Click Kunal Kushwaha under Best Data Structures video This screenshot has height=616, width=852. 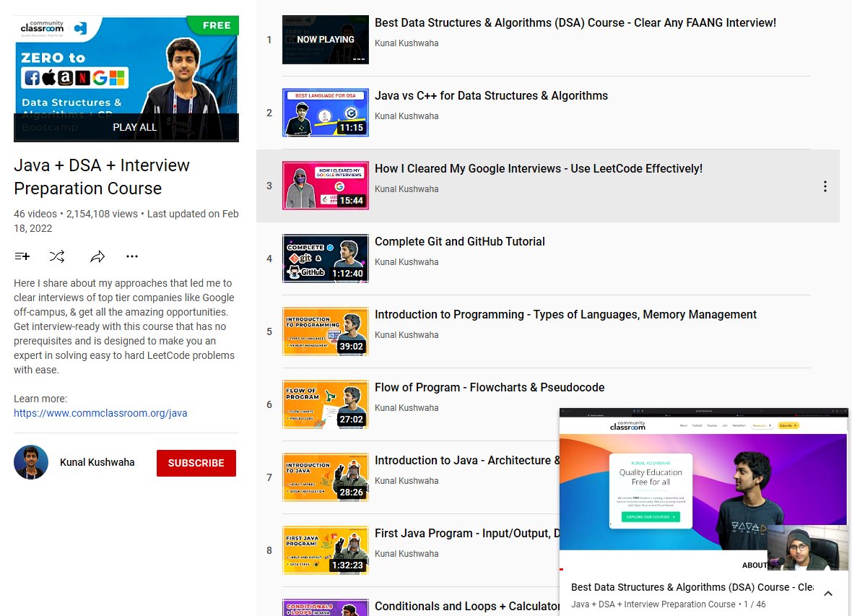click(x=407, y=43)
